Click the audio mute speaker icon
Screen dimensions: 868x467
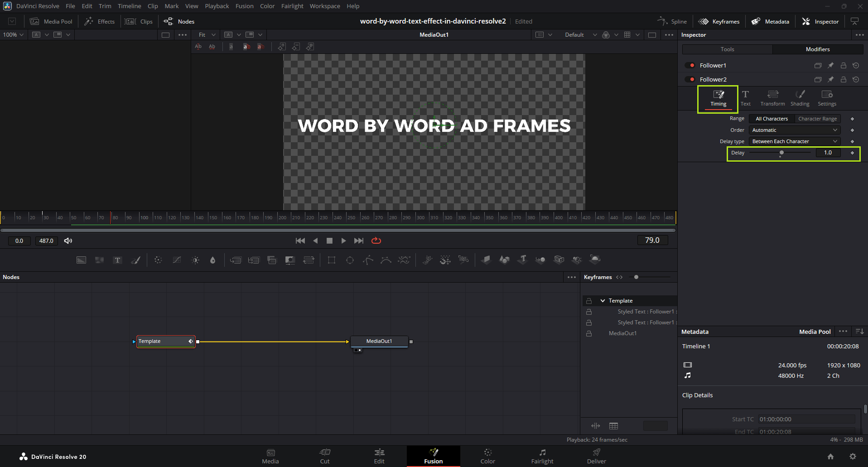[x=68, y=241]
